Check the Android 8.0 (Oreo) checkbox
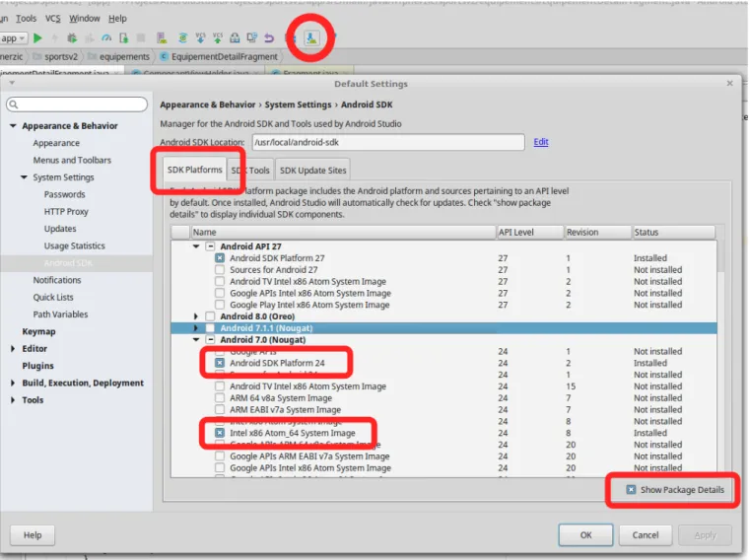The width and height of the screenshot is (750, 560). [210, 316]
